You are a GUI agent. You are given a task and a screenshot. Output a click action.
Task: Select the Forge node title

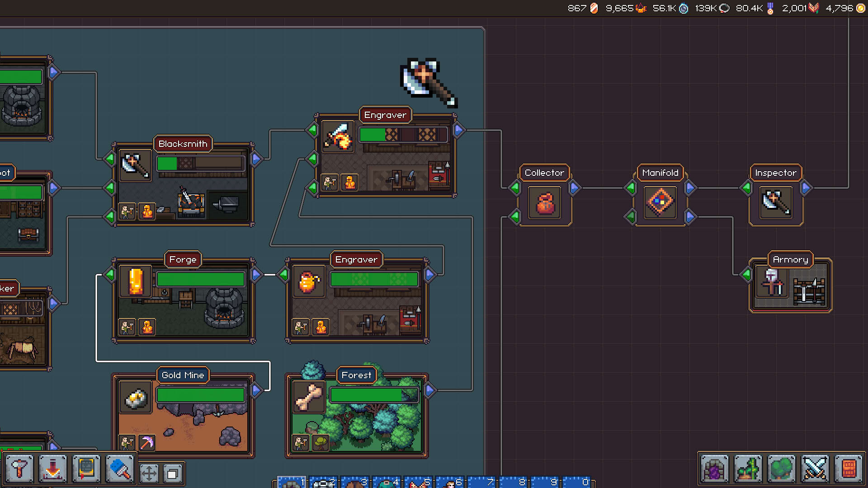183,259
